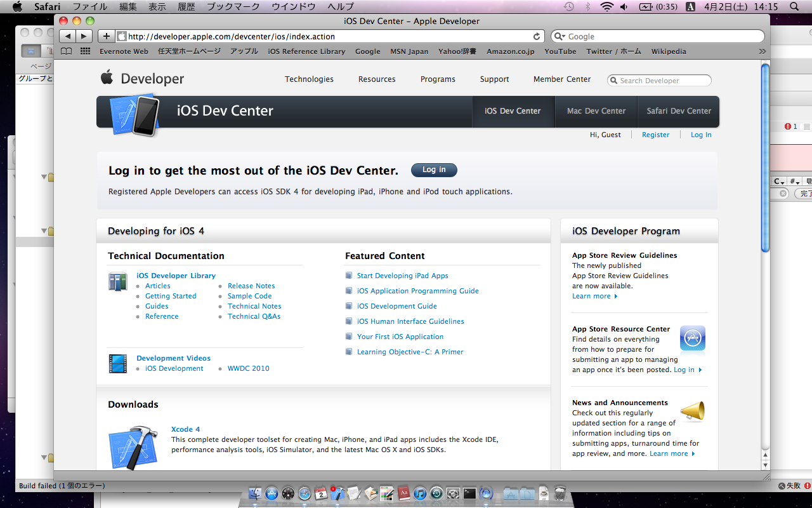The height and width of the screenshot is (508, 812).
Task: Open the Register link
Action: [656, 135]
